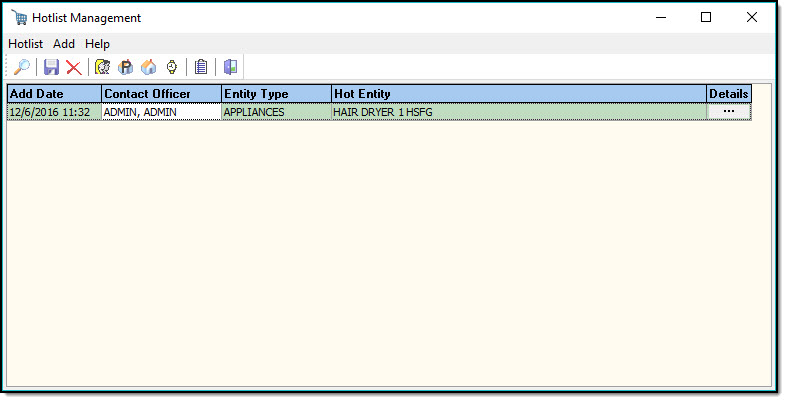Image resolution: width=786 pixels, height=401 pixels.
Task: Click the house toolbar icon
Action: point(148,67)
